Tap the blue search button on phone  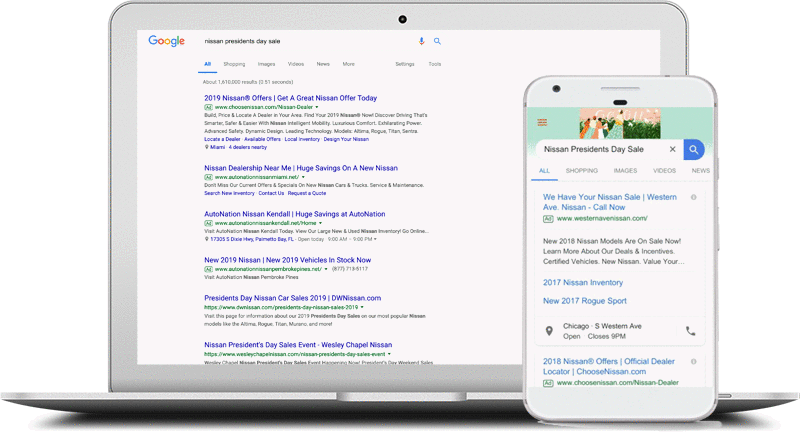694,149
